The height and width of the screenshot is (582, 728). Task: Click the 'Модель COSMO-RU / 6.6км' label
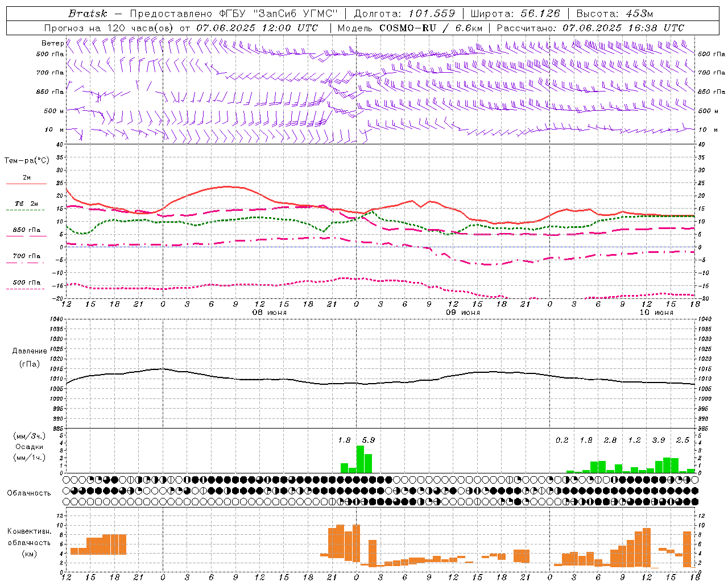409,28
